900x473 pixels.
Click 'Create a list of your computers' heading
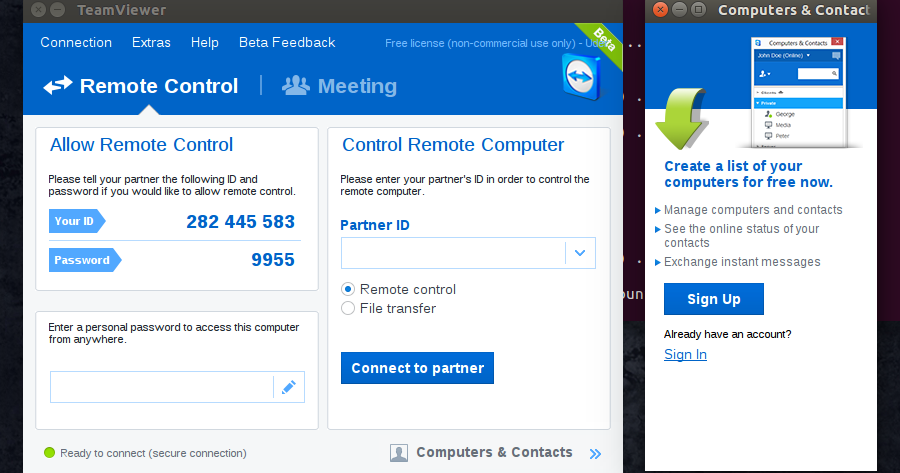click(748, 174)
